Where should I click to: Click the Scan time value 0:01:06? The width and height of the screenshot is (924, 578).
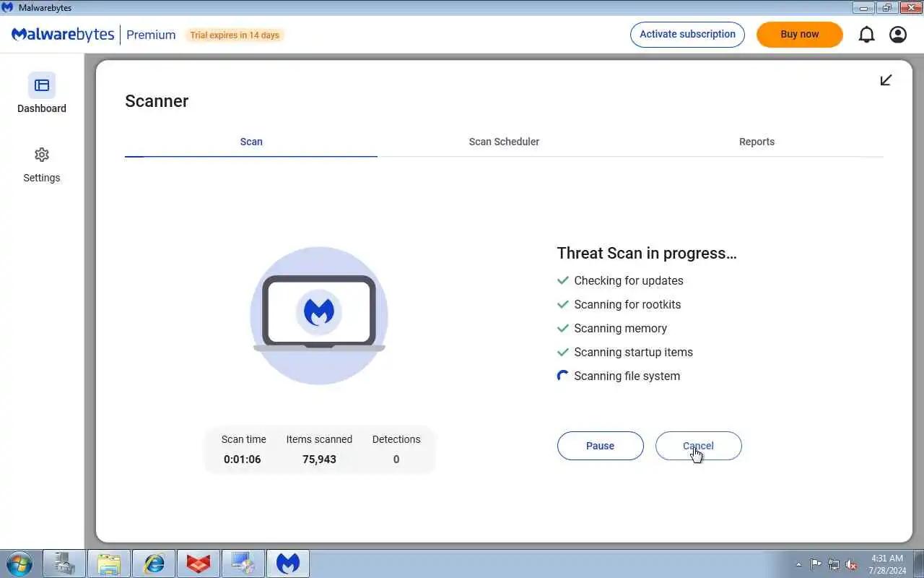tap(243, 460)
